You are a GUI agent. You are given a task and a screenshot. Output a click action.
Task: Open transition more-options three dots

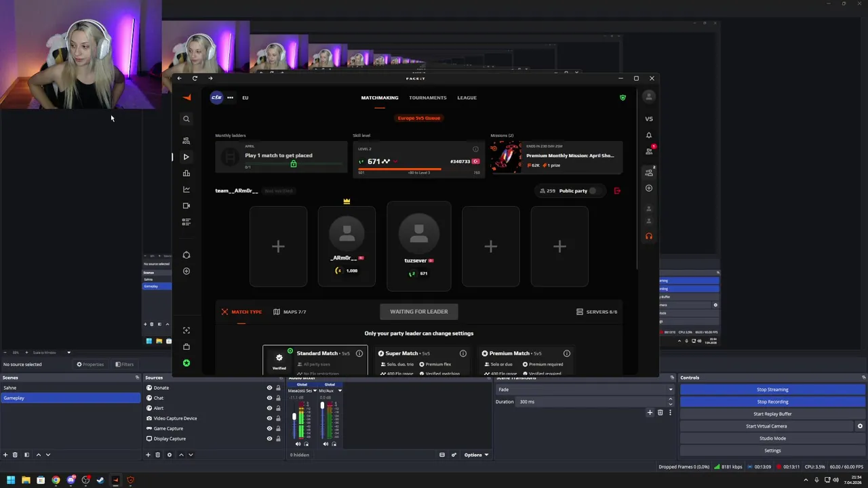[x=670, y=412]
